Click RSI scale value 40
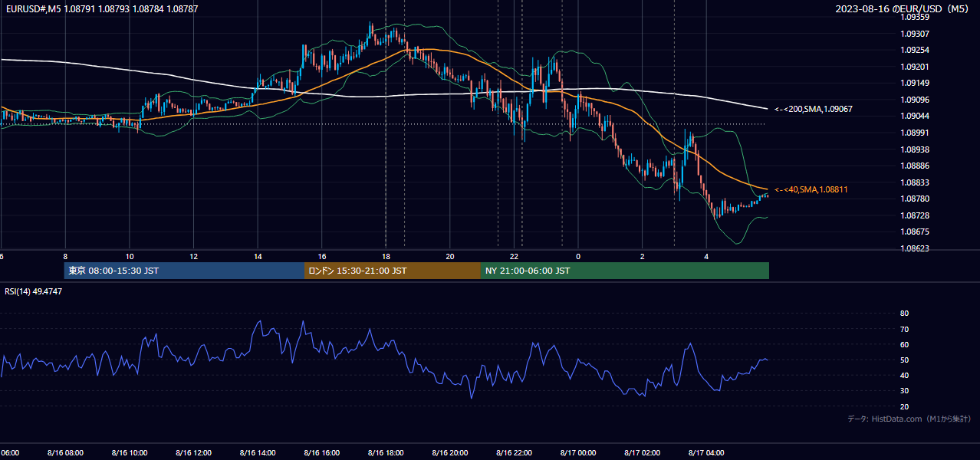 coord(905,375)
